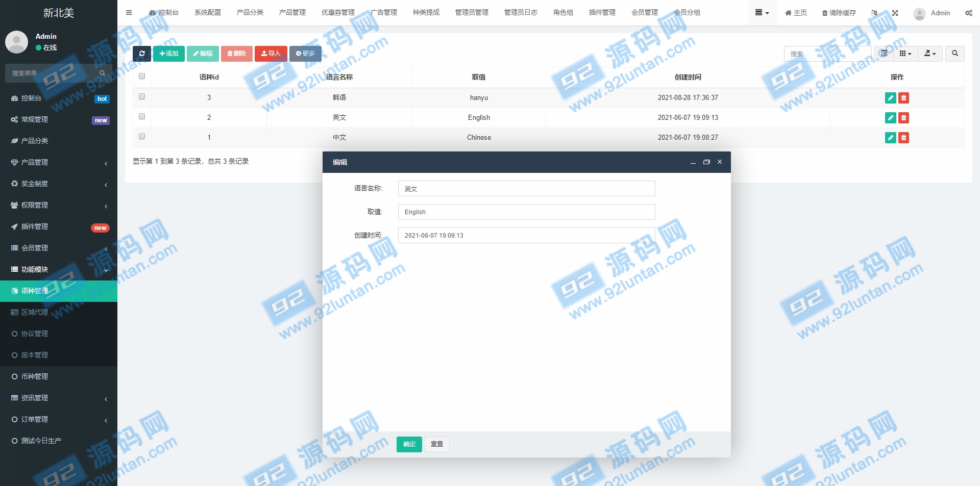Open the language switch icon in header
The width and height of the screenshot is (980, 486).
point(874,13)
